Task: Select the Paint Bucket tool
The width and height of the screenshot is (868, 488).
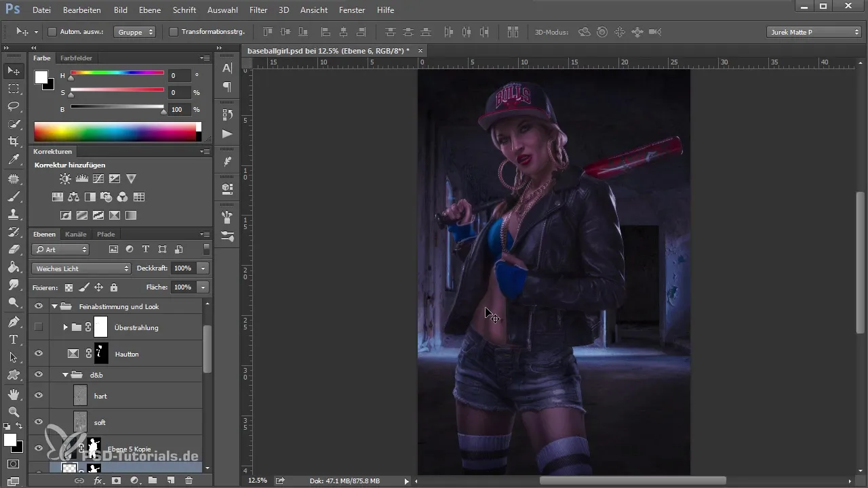Action: (x=14, y=267)
